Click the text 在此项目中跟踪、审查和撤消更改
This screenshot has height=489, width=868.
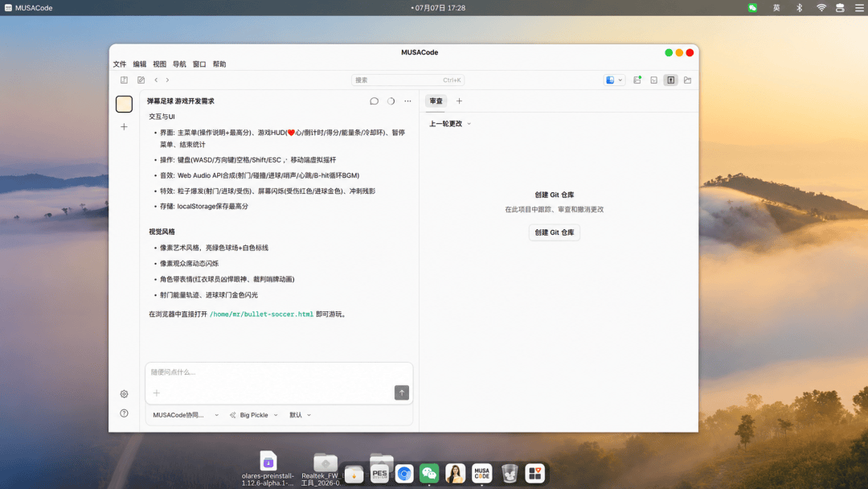coord(554,209)
